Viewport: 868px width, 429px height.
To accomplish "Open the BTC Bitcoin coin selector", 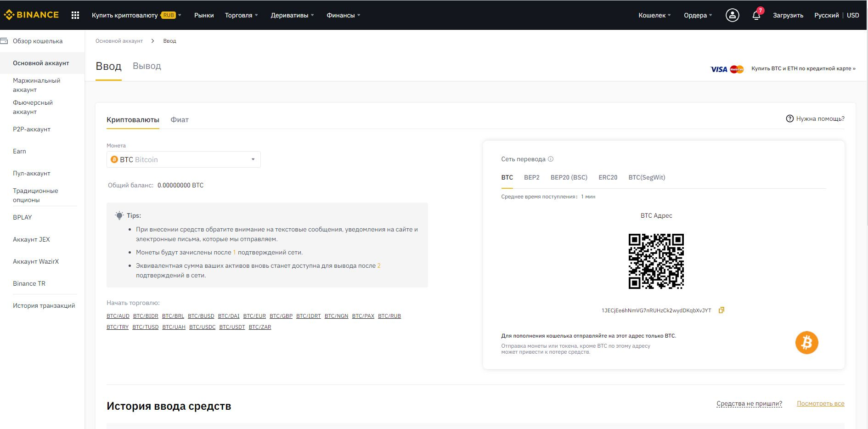I will (x=183, y=159).
